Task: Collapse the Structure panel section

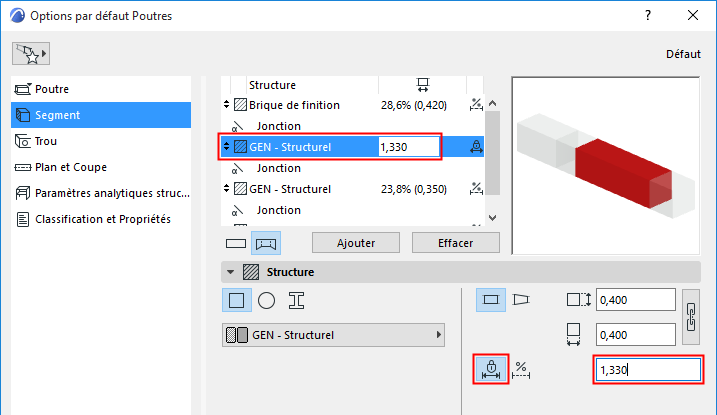Action: click(232, 272)
